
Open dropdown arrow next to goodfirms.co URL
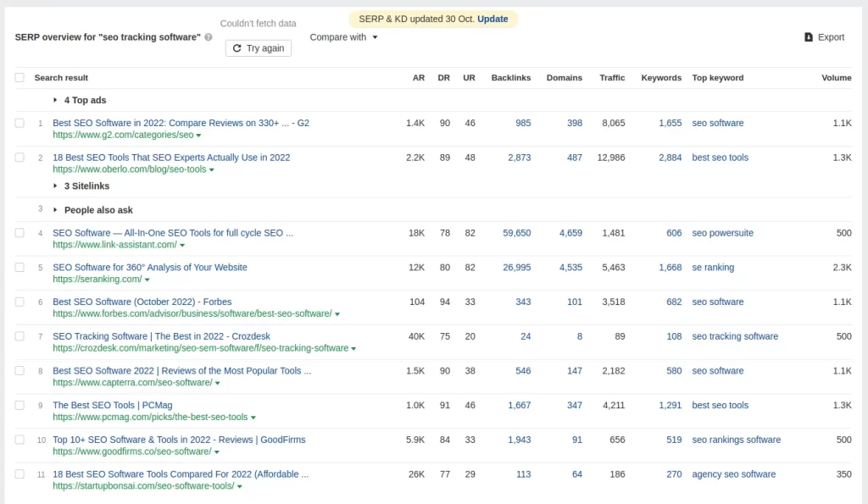(x=217, y=452)
